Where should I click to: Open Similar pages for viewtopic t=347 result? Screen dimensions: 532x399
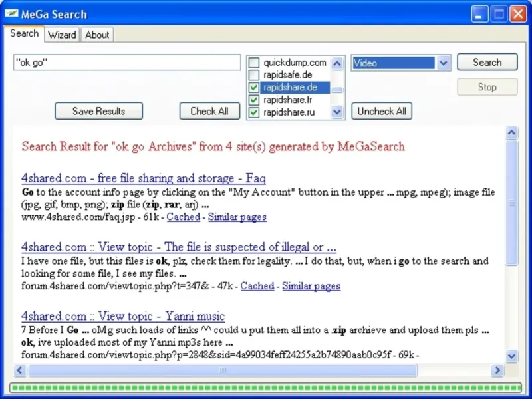click(x=311, y=286)
